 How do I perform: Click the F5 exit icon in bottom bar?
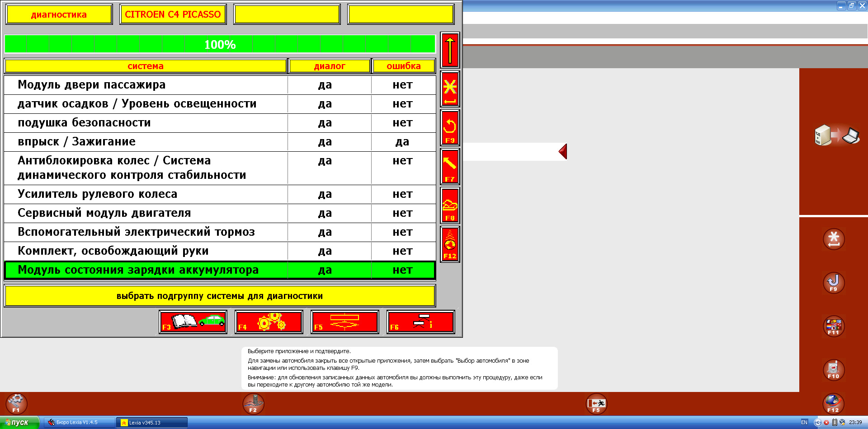pyautogui.click(x=596, y=404)
